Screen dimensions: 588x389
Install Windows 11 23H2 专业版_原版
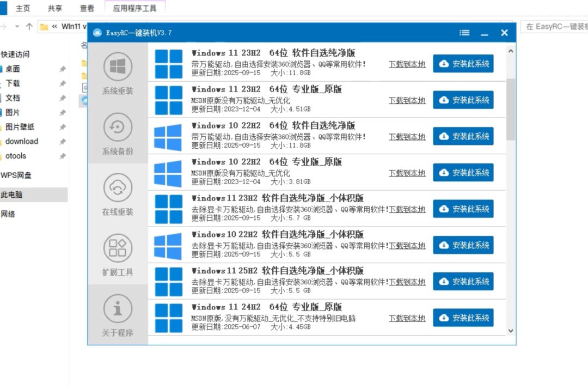pyautogui.click(x=463, y=100)
